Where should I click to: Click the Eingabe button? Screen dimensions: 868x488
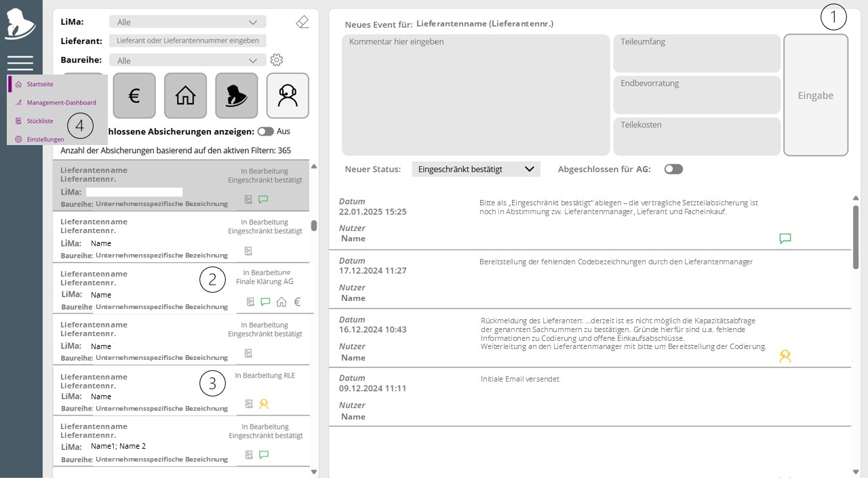816,95
